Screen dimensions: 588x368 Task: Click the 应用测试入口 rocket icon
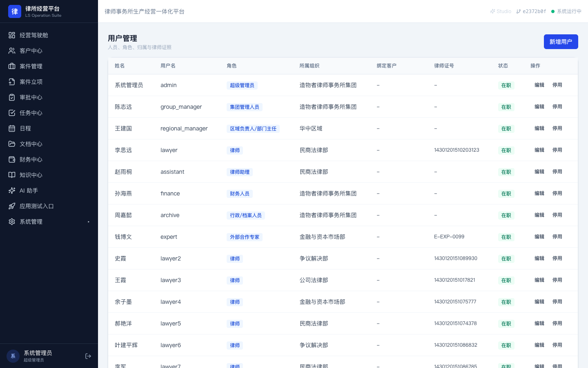click(12, 206)
